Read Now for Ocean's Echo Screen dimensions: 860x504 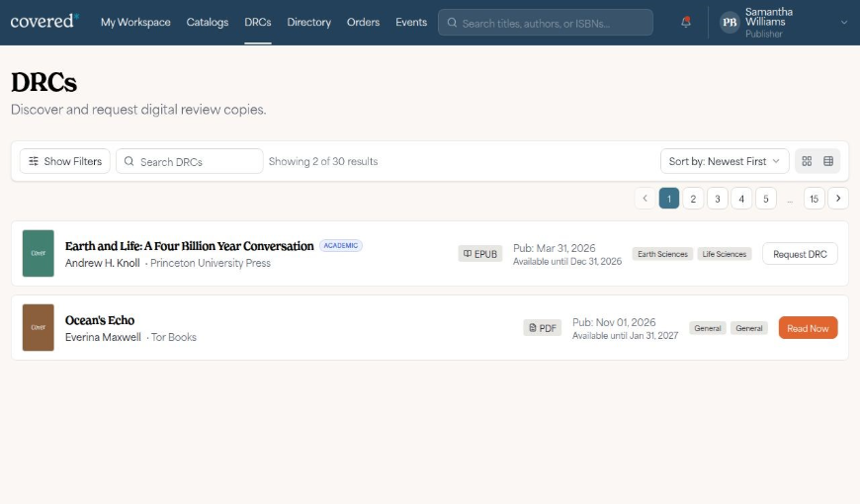808,328
